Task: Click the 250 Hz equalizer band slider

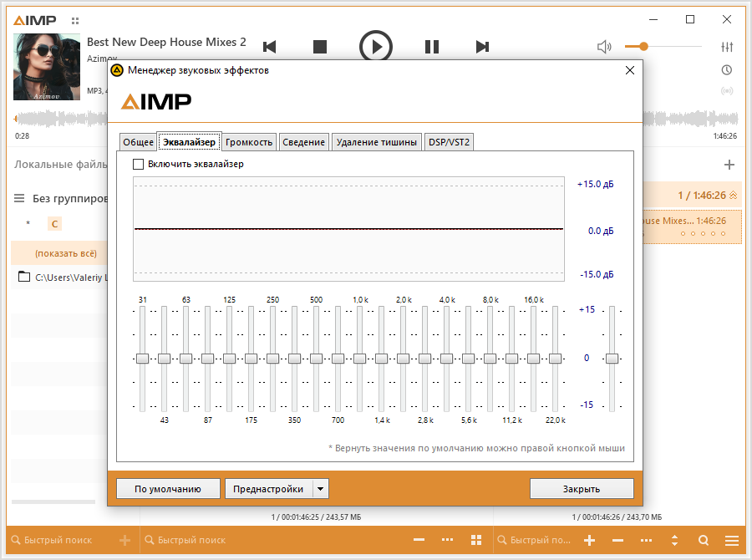Action: [x=273, y=359]
